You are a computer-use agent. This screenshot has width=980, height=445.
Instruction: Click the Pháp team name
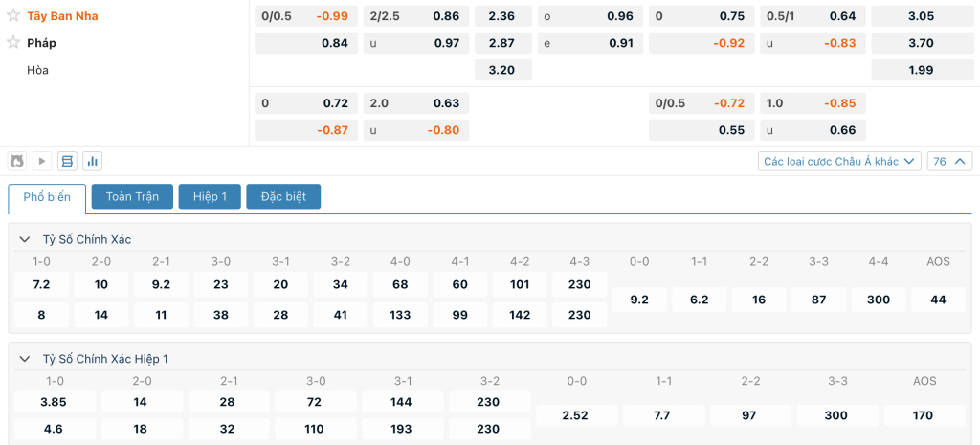tap(41, 42)
